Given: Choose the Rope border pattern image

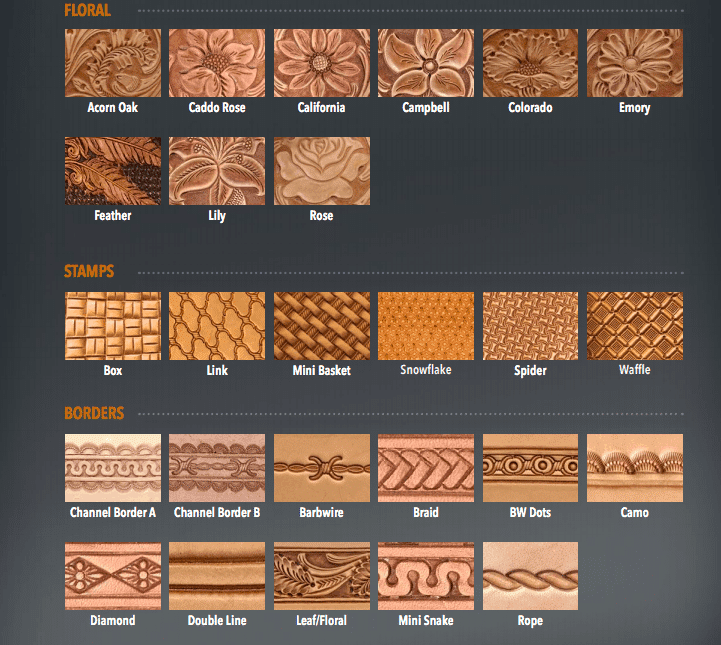Looking at the screenshot, I should point(530,576).
